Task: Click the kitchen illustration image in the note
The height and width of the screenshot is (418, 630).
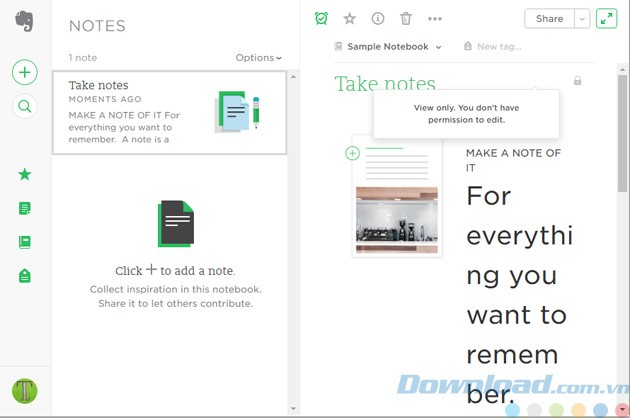Action: click(x=397, y=219)
